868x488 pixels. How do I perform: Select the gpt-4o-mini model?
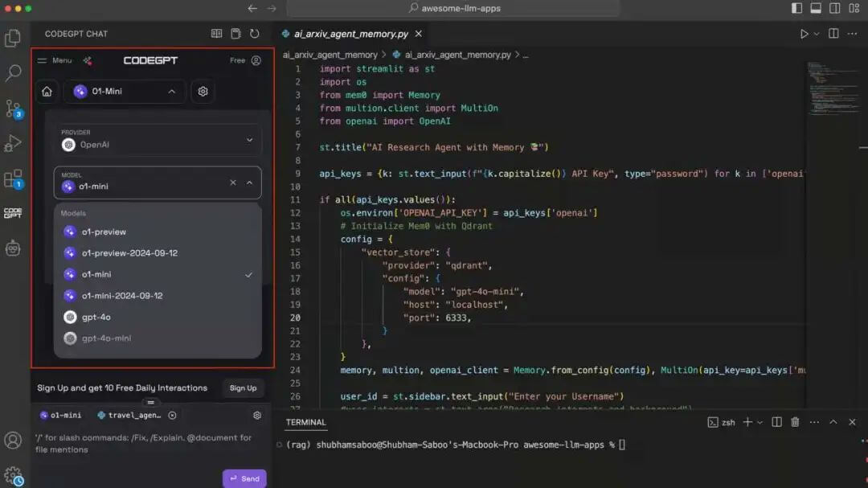pyautogui.click(x=158, y=338)
